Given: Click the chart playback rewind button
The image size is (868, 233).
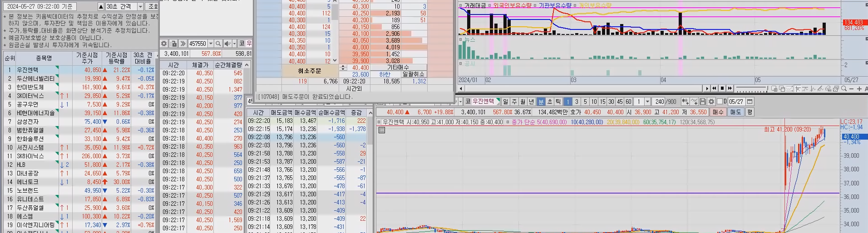Looking at the screenshot, I should [714, 88].
